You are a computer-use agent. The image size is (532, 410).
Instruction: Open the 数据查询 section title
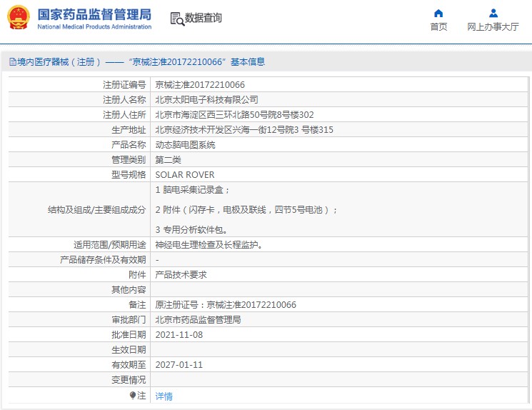coord(204,18)
